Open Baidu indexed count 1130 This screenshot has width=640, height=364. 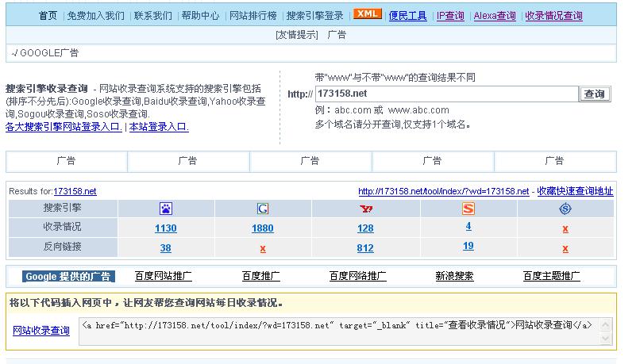pyautogui.click(x=166, y=228)
